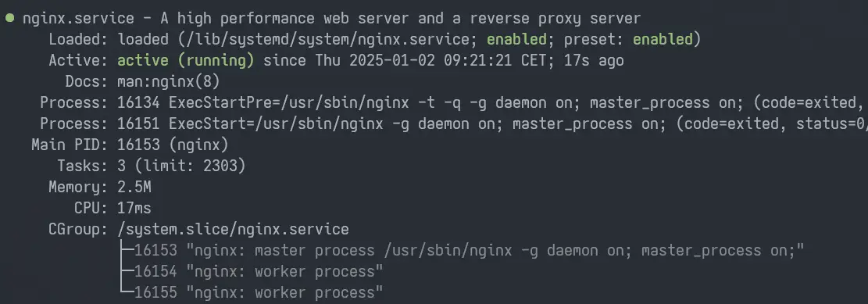This screenshot has width=868, height=304.
Task: Click the 16154 nginx worker process entry
Action: pos(259,271)
